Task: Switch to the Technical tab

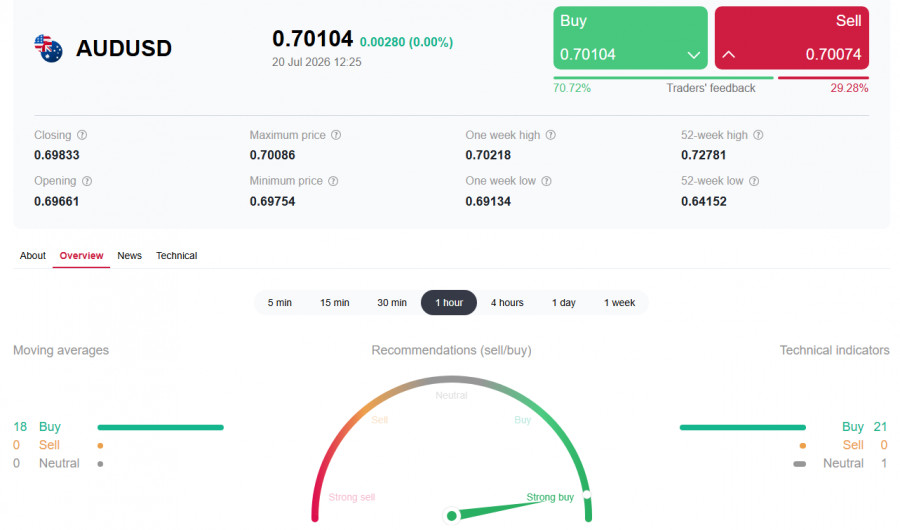Action: pos(176,256)
